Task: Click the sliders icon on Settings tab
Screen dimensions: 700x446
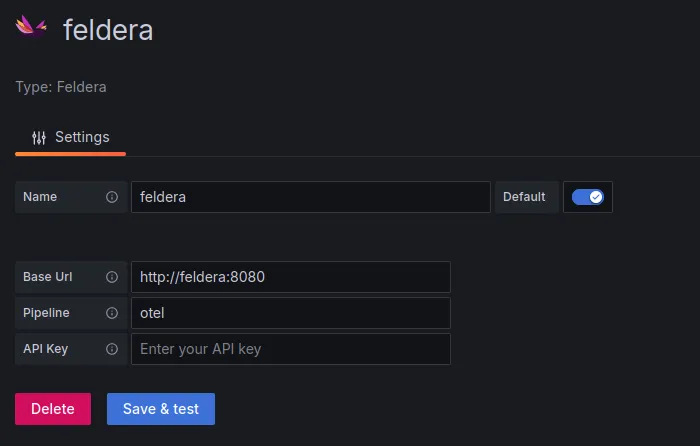Action: pyautogui.click(x=39, y=138)
